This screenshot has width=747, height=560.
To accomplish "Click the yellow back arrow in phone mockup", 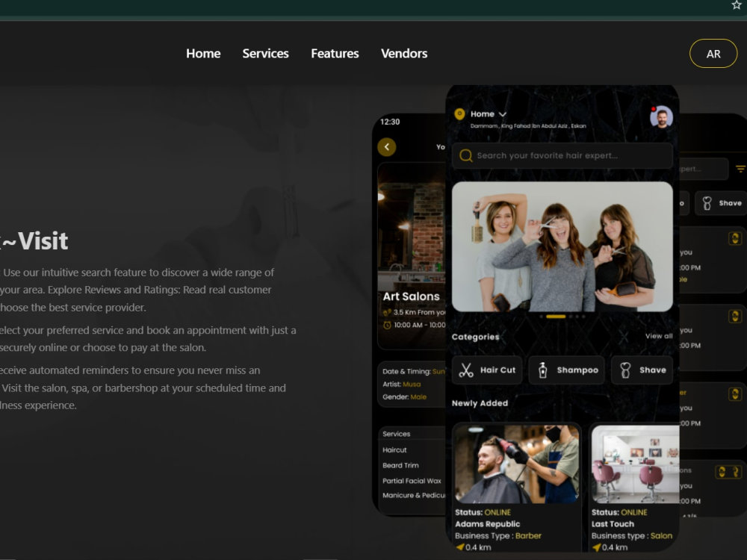I will pyautogui.click(x=387, y=146).
